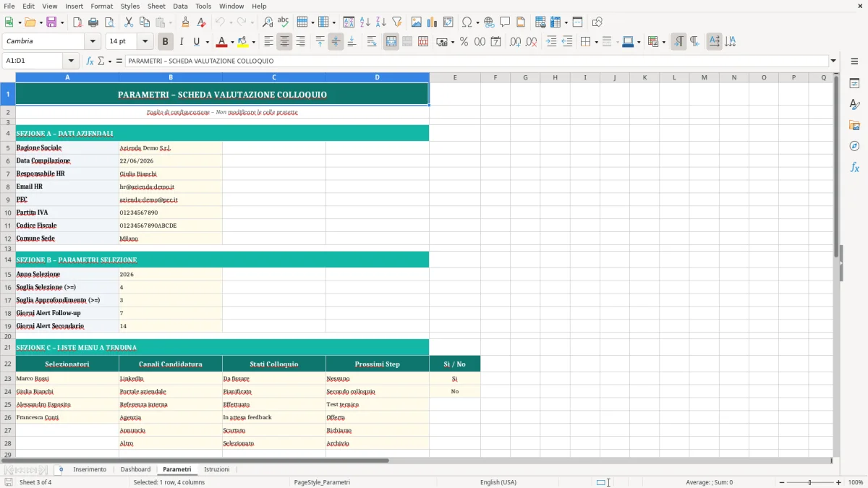868x488 pixels.
Task: Click the Sort Descending icon
Action: pyautogui.click(x=381, y=22)
